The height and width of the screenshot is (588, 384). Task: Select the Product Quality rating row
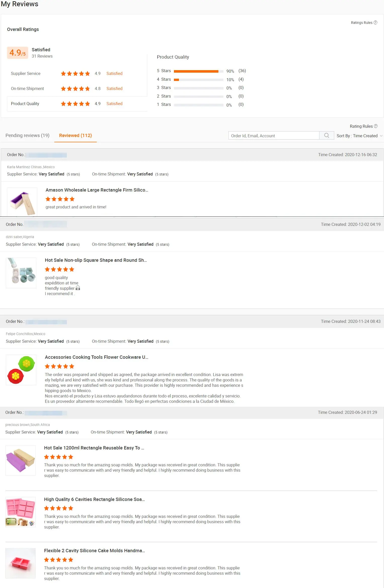point(77,104)
